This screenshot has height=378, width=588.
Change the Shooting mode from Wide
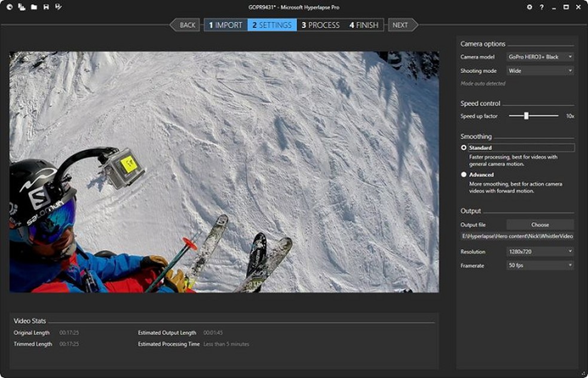(x=539, y=70)
